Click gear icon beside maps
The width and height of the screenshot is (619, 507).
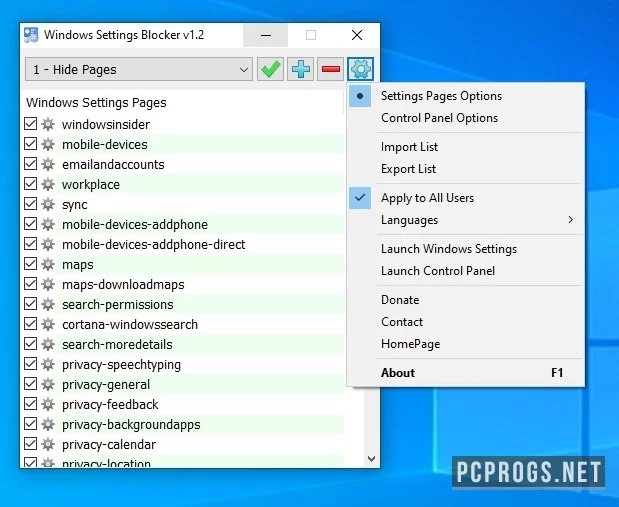48,264
